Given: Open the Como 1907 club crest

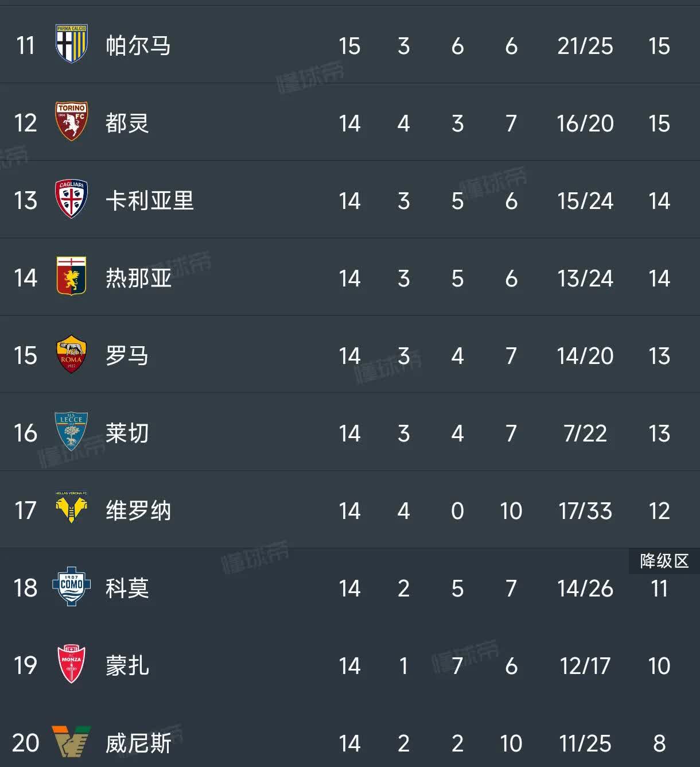Looking at the screenshot, I should tap(71, 586).
